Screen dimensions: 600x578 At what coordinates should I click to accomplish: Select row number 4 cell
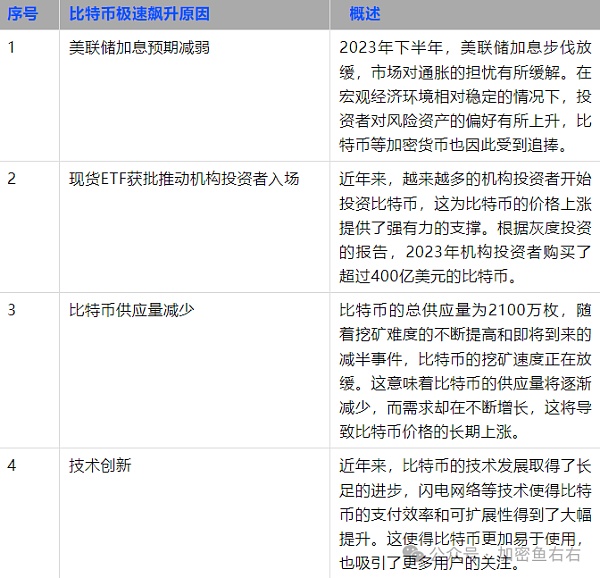pyautogui.click(x=12, y=466)
